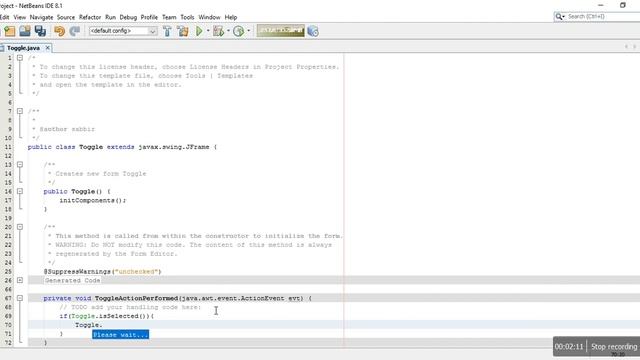Undo the last edit
The image size is (640, 360).
coord(60,31)
